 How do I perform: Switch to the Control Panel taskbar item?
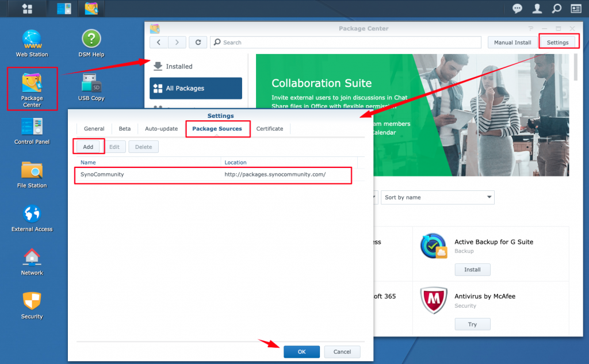[x=64, y=9]
